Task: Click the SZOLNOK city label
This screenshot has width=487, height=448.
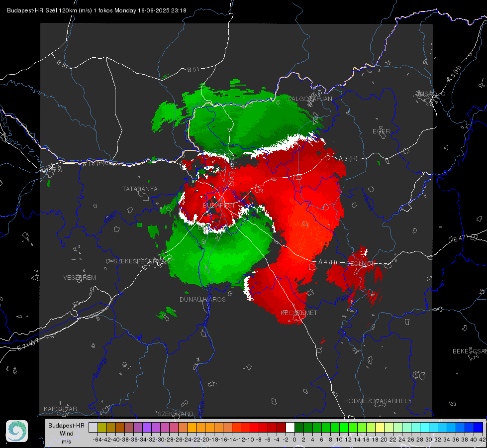Action: point(361,263)
